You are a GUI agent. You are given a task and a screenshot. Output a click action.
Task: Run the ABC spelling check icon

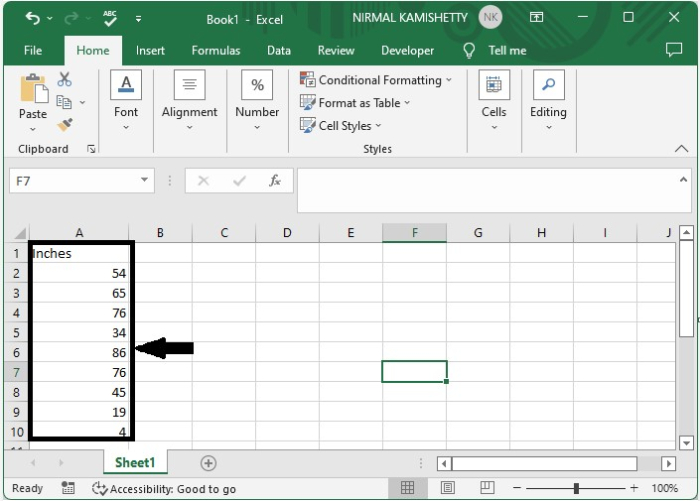coord(109,18)
